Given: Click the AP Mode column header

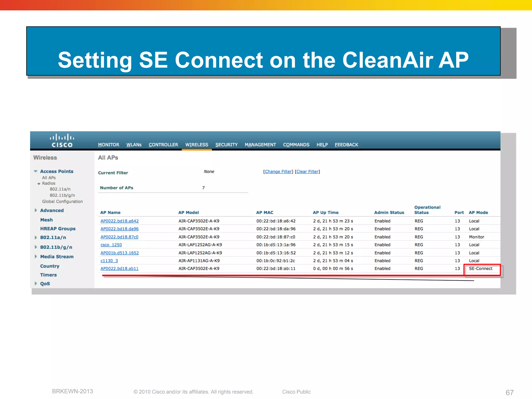Looking at the screenshot, I should [478, 212].
